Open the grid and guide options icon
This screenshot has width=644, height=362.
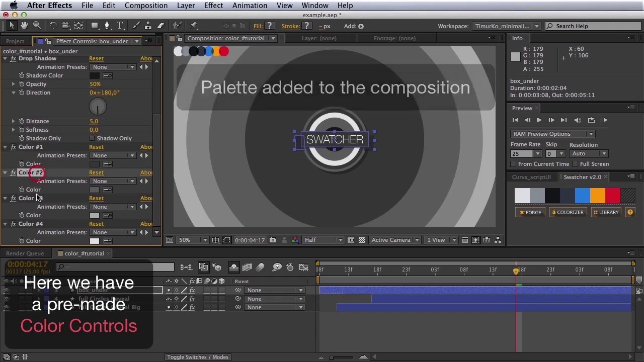(x=215, y=240)
